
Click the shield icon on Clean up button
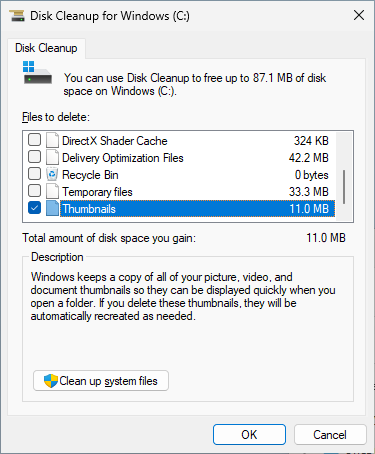point(51,381)
